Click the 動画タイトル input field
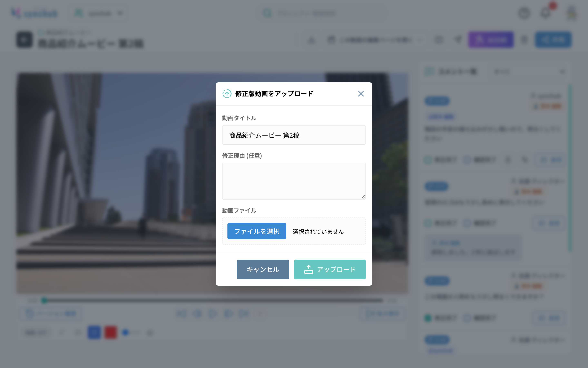 (294, 135)
